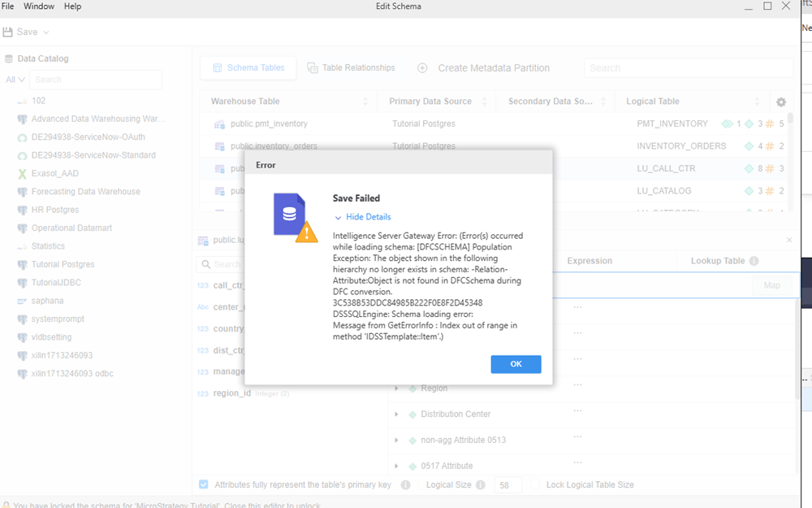812x508 pixels.
Task: Open the Save dropdown arrow
Action: (x=46, y=33)
